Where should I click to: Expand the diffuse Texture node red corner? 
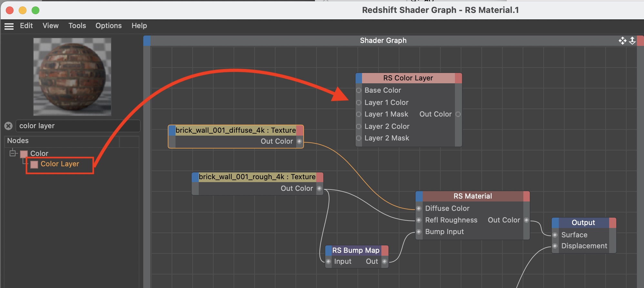coord(300,130)
